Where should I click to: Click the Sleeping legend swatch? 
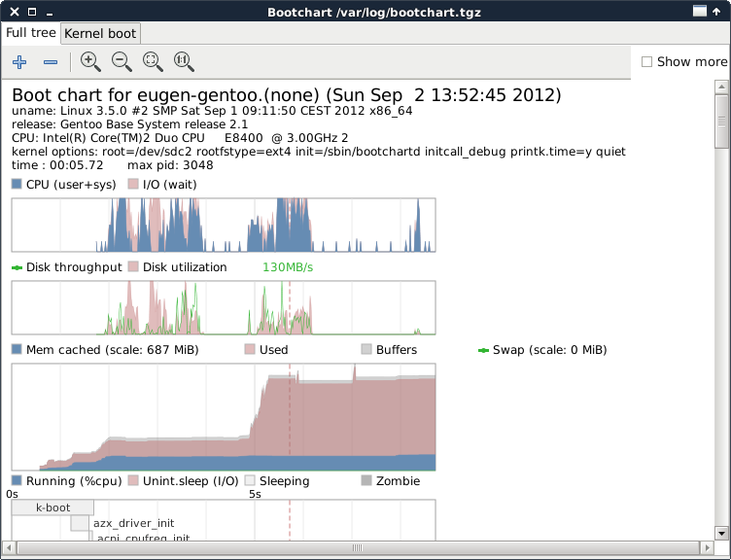pyautogui.click(x=250, y=480)
